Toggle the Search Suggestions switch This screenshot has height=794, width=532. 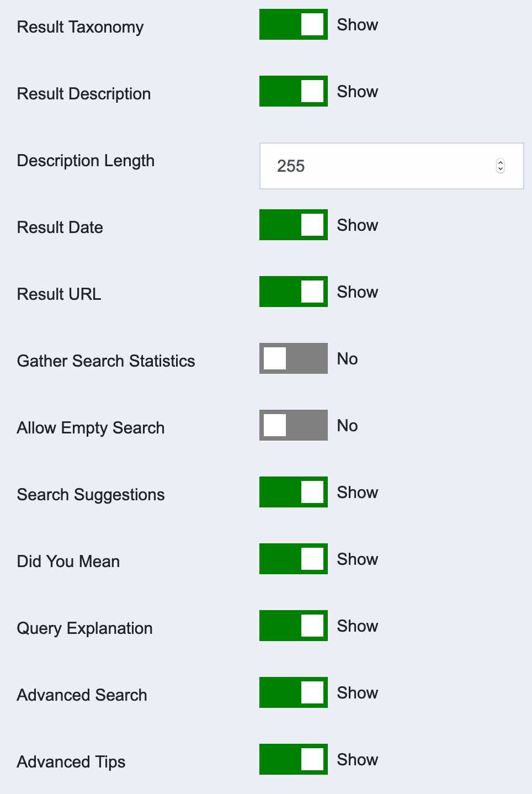293,492
